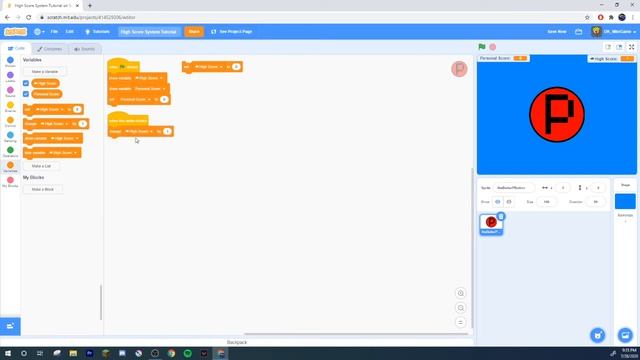The image size is (640, 360).
Task: Click the block palette vertical scrollbar
Action: (101, 302)
